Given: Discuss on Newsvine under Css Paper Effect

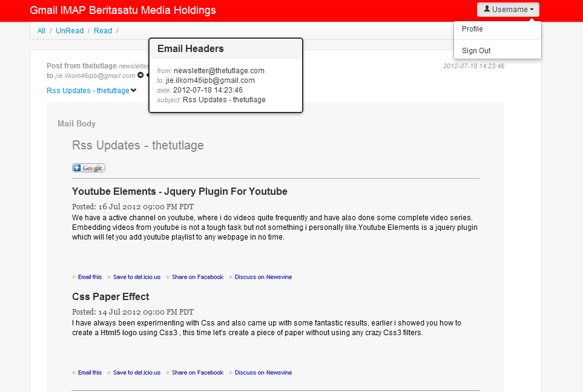Looking at the screenshot, I should click(x=263, y=372).
